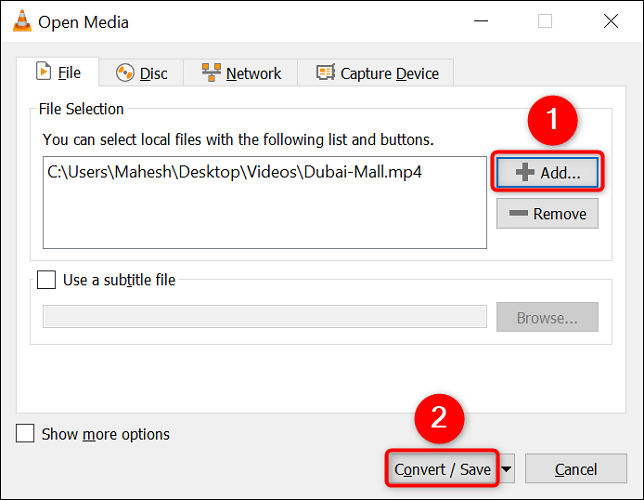Cancel the Open Media dialog
Screen dimensions: 644x500
575,469
